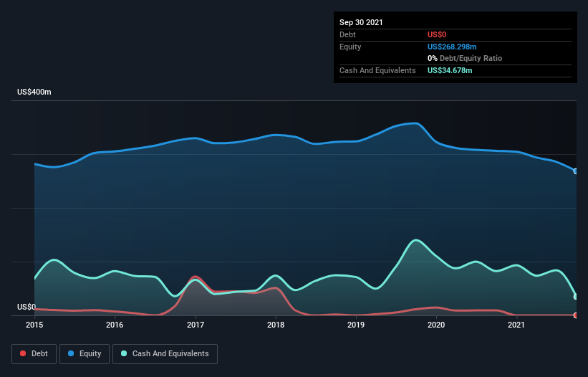Click Cash And Equivalents label in tooltip
The image size is (588, 377).
[x=377, y=70]
